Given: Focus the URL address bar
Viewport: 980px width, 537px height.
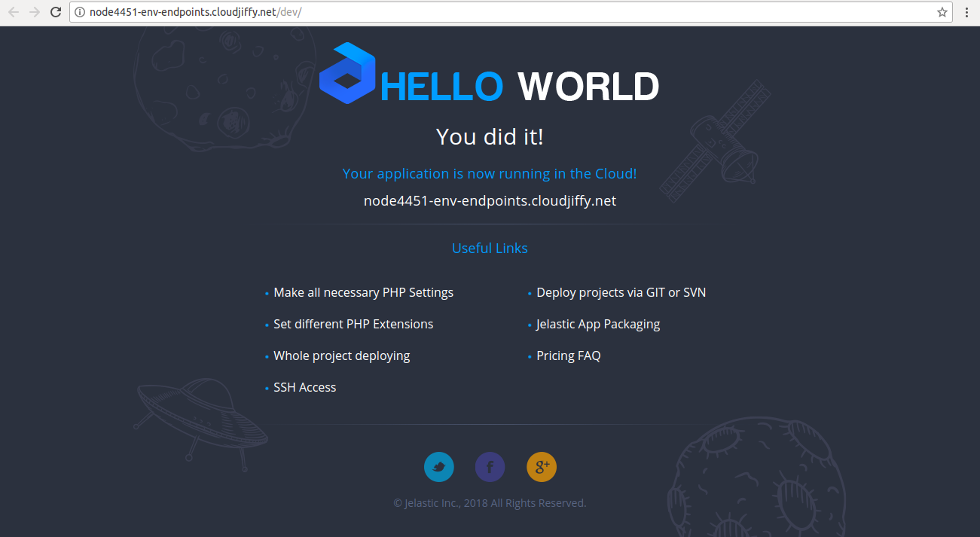Looking at the screenshot, I should 511,12.
